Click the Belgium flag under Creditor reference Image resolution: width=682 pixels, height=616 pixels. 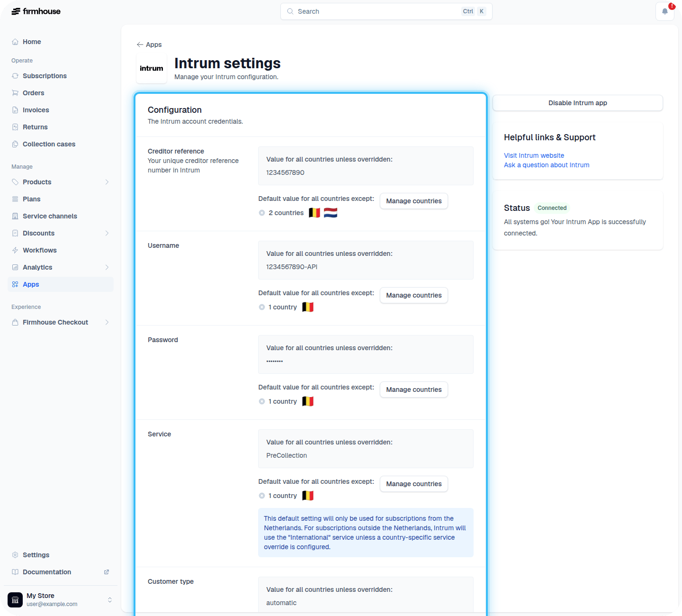tap(314, 213)
